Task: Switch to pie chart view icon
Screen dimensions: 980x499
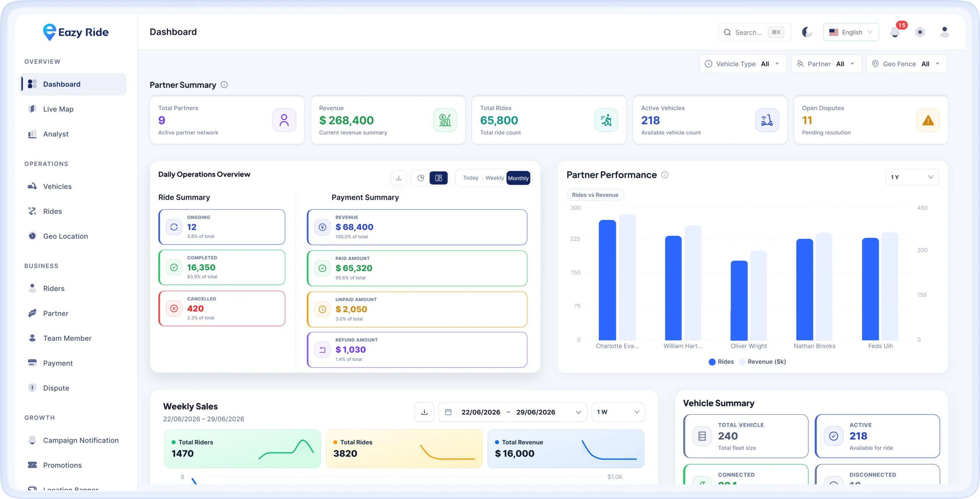Action: [x=421, y=178]
